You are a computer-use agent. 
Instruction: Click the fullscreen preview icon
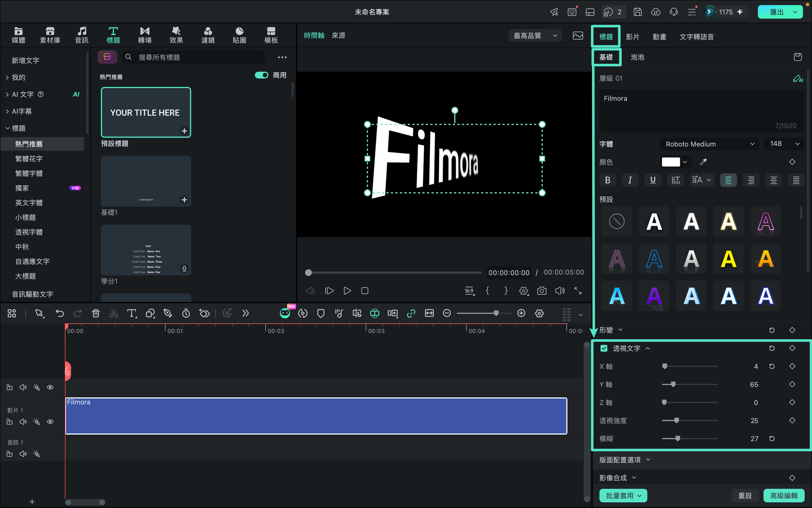coord(578,291)
